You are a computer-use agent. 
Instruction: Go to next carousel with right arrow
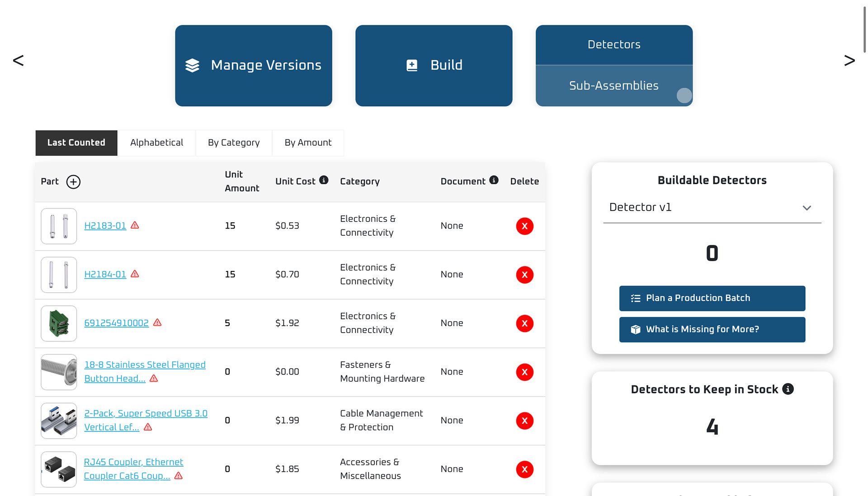849,61
